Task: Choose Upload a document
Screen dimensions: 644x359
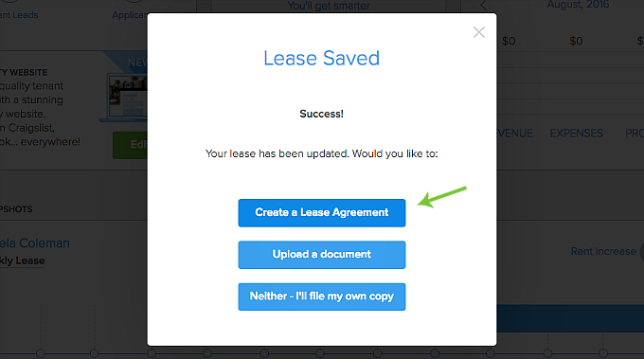Action: coord(322,255)
